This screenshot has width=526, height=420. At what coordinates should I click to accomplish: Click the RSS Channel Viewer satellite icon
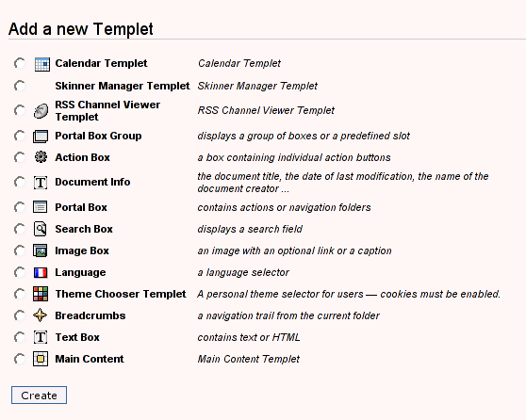[x=41, y=111]
